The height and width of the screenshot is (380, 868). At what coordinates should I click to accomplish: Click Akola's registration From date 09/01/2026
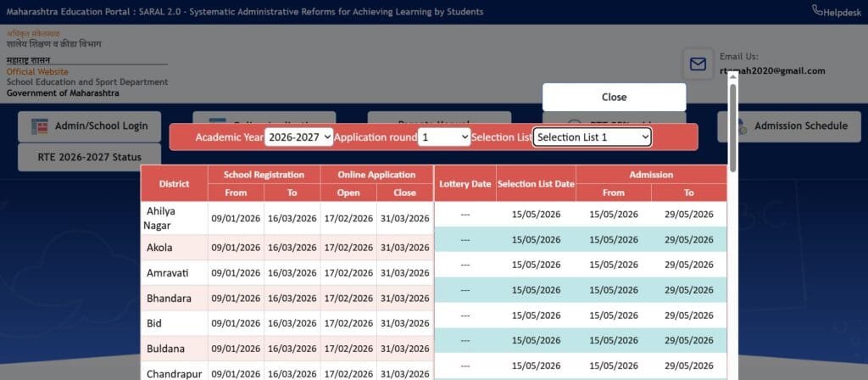[x=236, y=248]
